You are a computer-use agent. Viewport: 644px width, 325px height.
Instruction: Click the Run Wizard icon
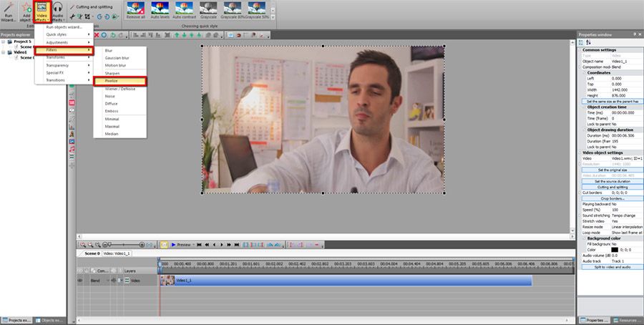(x=8, y=11)
